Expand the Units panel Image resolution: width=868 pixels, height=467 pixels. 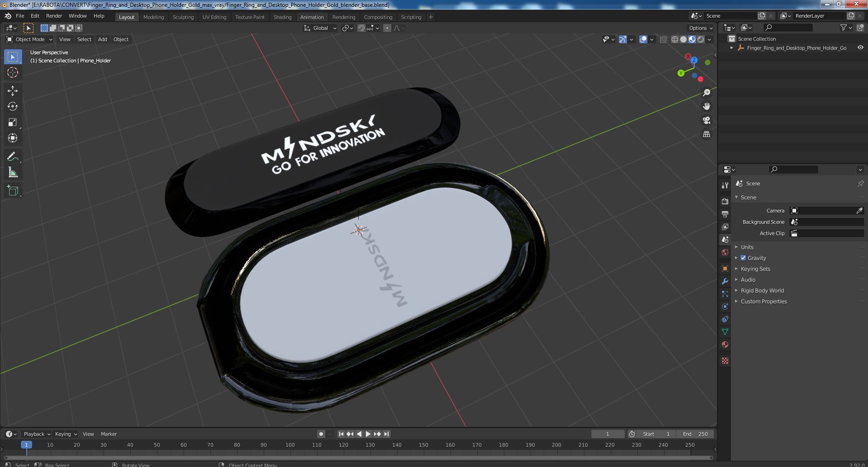(747, 247)
